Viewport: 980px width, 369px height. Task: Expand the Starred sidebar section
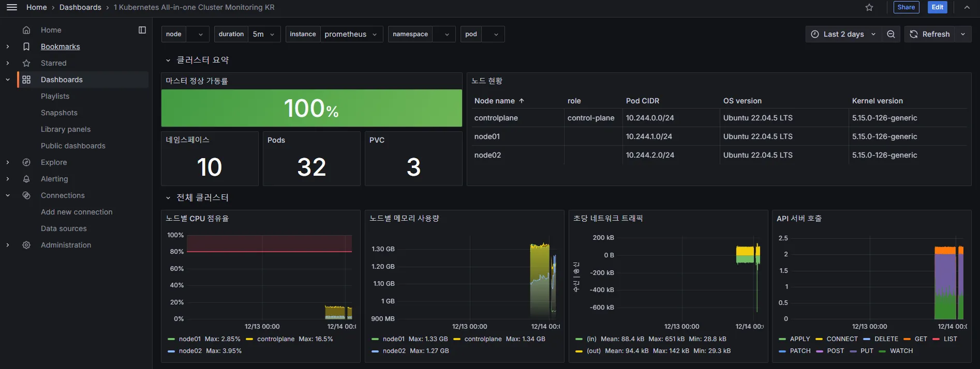(x=8, y=63)
